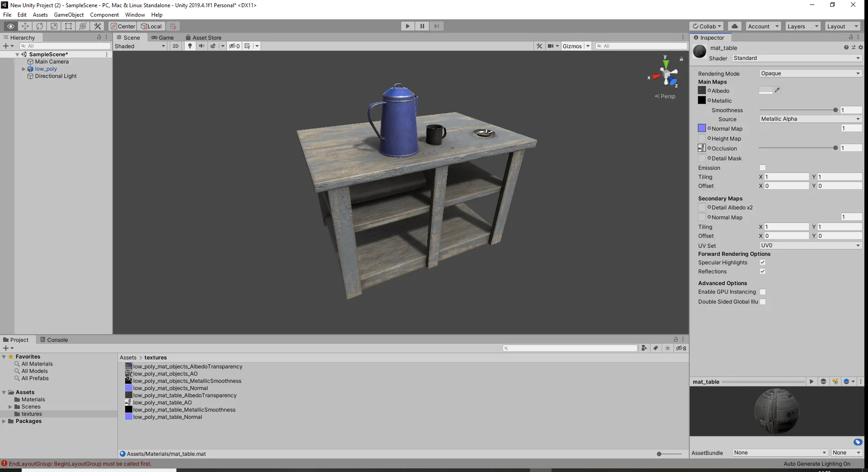Toggle hidden objects count in scene toolbar
Screen dimensions: 868x472
(x=234, y=46)
